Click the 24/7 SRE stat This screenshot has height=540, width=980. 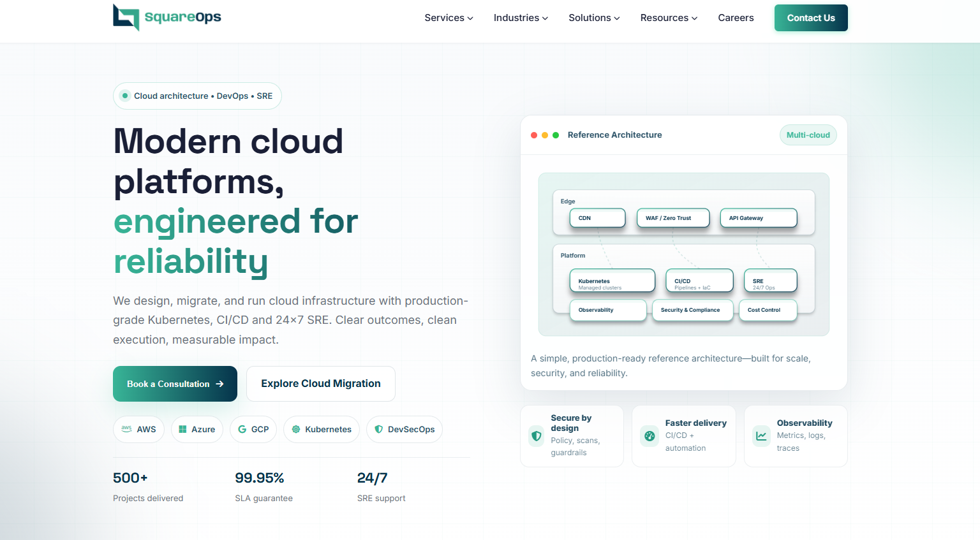pyautogui.click(x=372, y=478)
